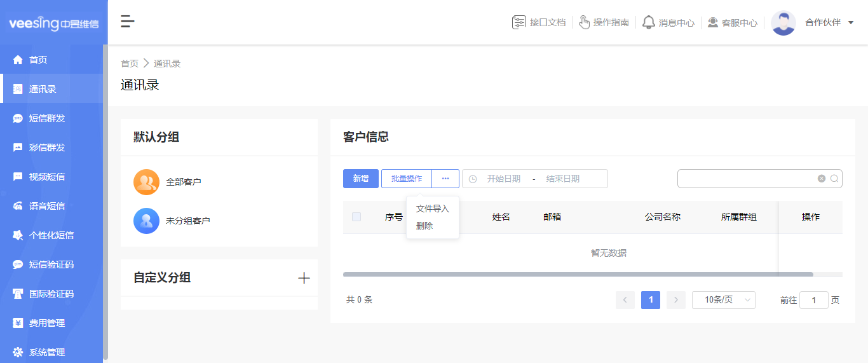Click the orange 全部客户 group icon

coord(146,182)
